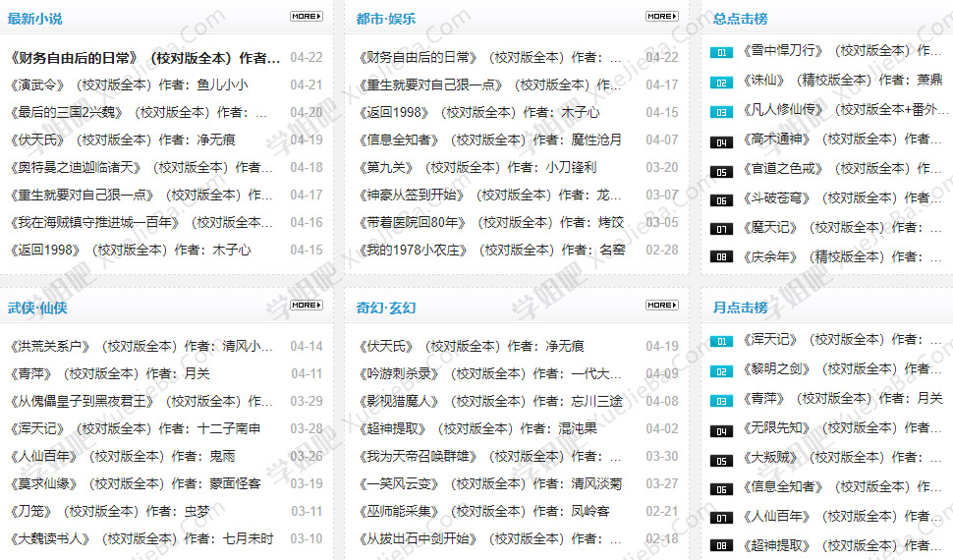Open 《伏天氏》 in 最新小说 list

click(x=122, y=140)
